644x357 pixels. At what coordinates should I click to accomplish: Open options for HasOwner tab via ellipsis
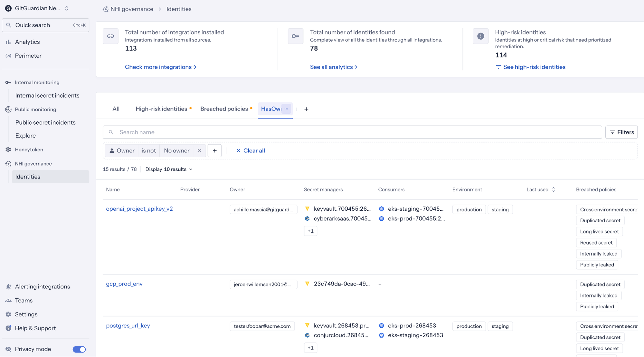pyautogui.click(x=286, y=109)
